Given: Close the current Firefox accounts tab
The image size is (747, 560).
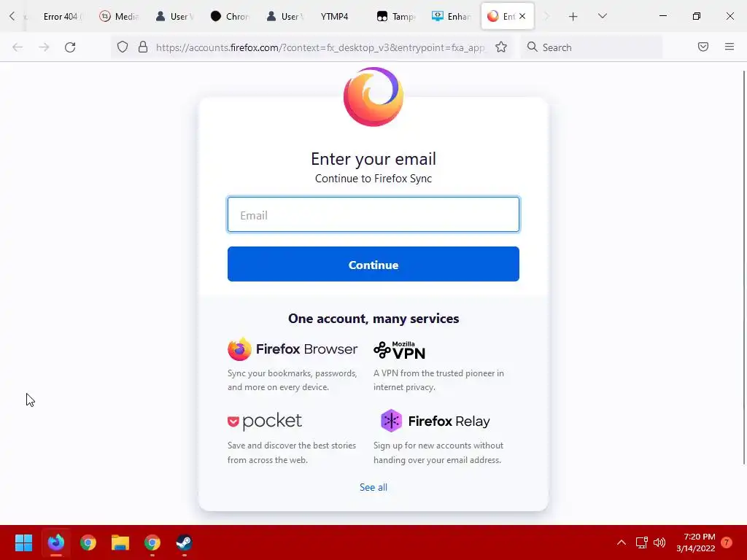Looking at the screenshot, I should coord(522,16).
